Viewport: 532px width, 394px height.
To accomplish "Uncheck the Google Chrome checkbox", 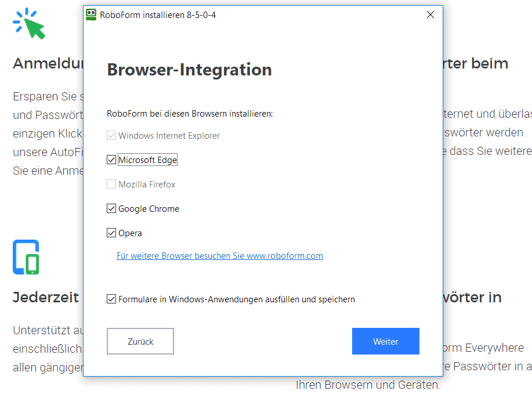I will tap(111, 208).
